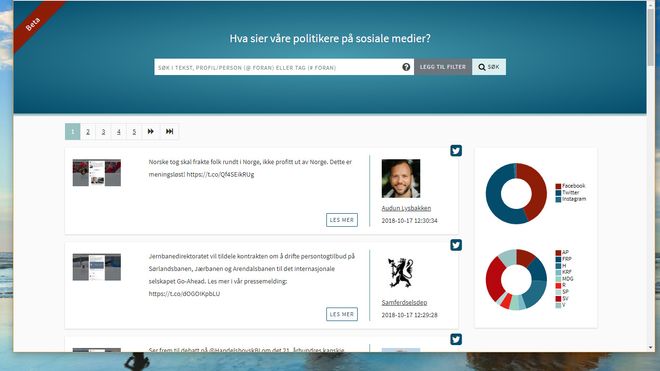The image size is (660, 371).
Task: Go to next page with double-arrow icon
Action: point(150,131)
